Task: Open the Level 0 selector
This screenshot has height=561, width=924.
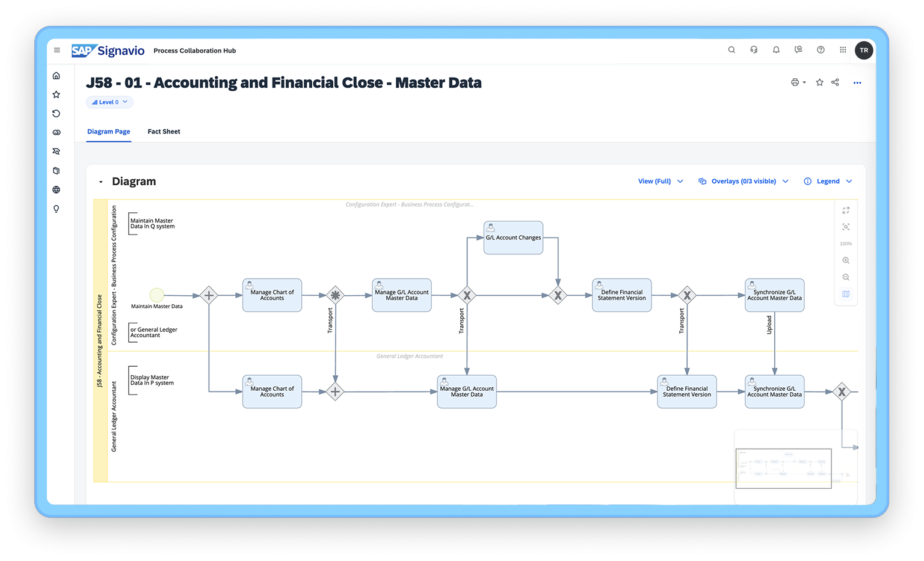Action: click(x=109, y=102)
